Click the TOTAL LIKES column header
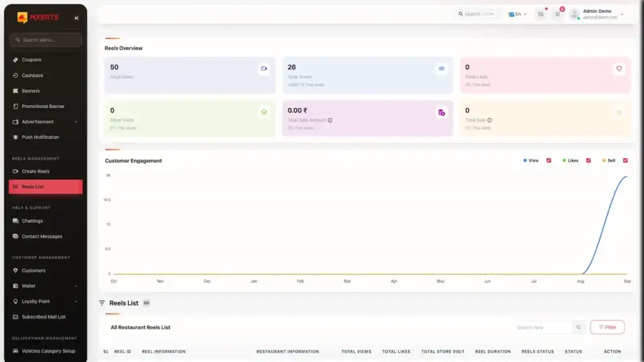The image size is (644, 362). pos(396,352)
